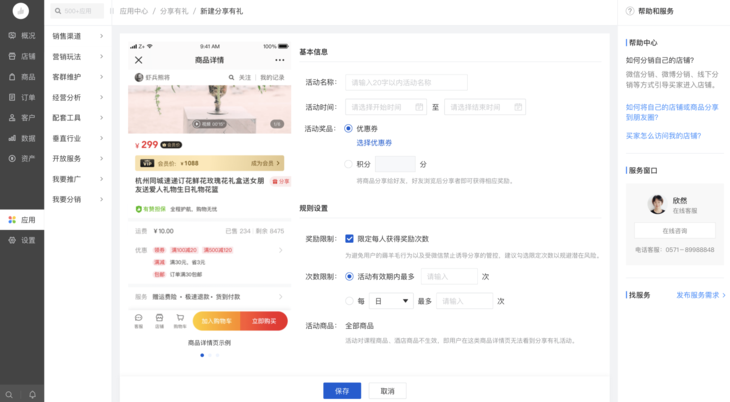
Task: Click the help question mark icon
Action: pos(630,12)
